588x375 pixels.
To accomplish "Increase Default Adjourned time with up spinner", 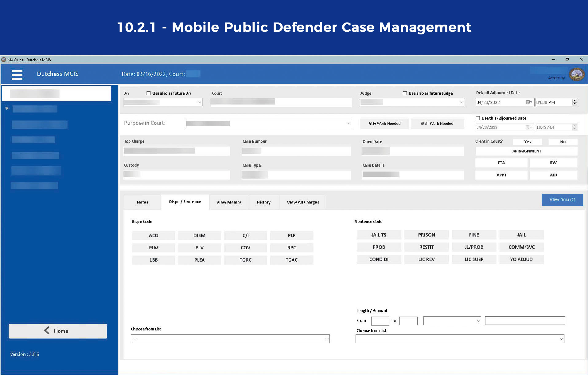I will click(574, 101).
